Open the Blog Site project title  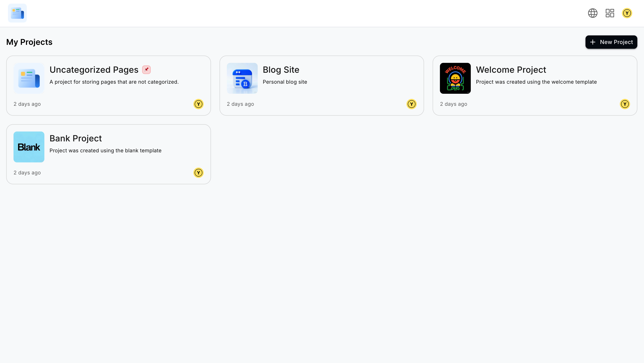point(281,70)
